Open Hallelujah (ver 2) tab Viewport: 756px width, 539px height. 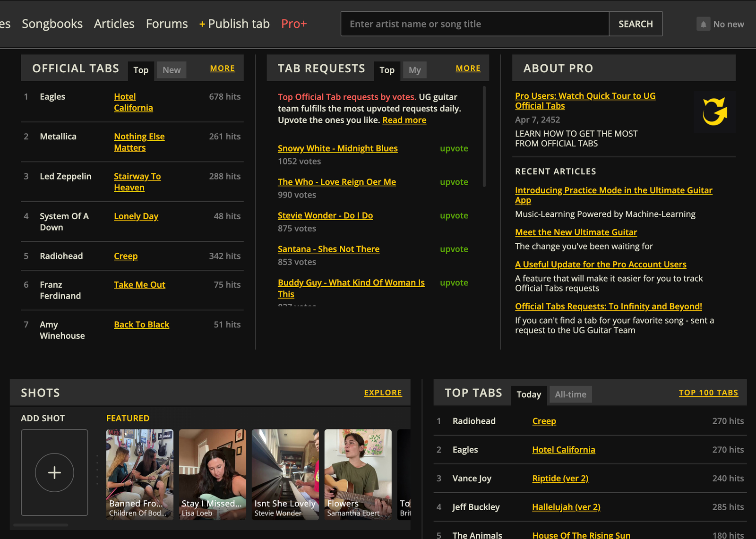click(567, 507)
